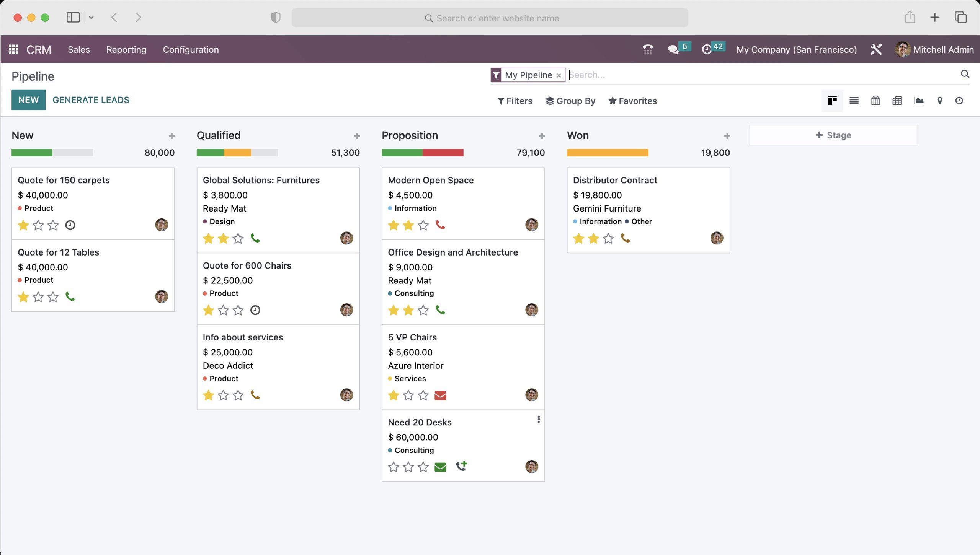Image resolution: width=980 pixels, height=555 pixels.
Task: Open the Reporting menu
Action: click(x=126, y=50)
